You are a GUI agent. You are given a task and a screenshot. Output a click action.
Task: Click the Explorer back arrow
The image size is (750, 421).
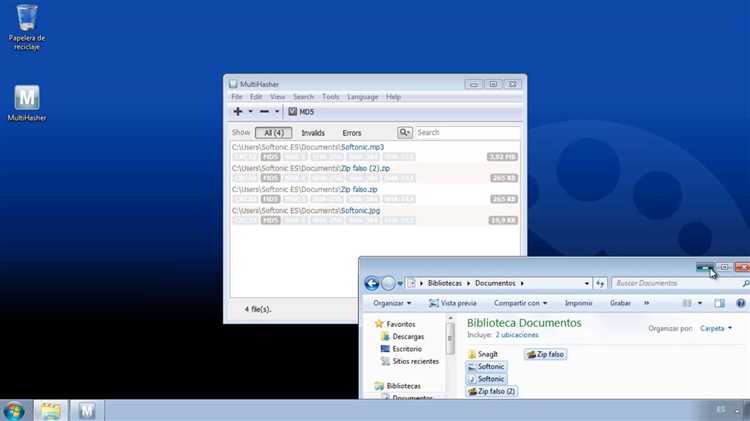[372, 283]
